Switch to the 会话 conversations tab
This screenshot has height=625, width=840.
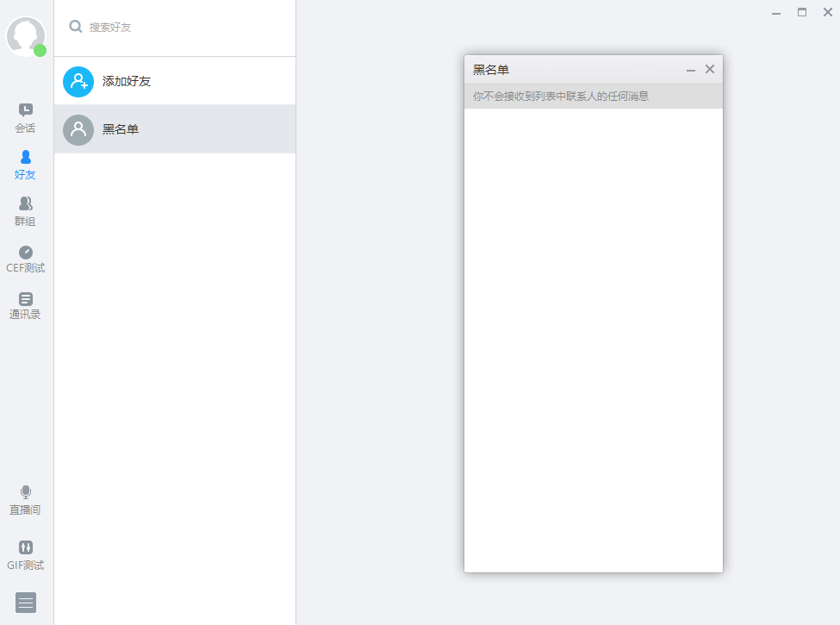coord(25,118)
